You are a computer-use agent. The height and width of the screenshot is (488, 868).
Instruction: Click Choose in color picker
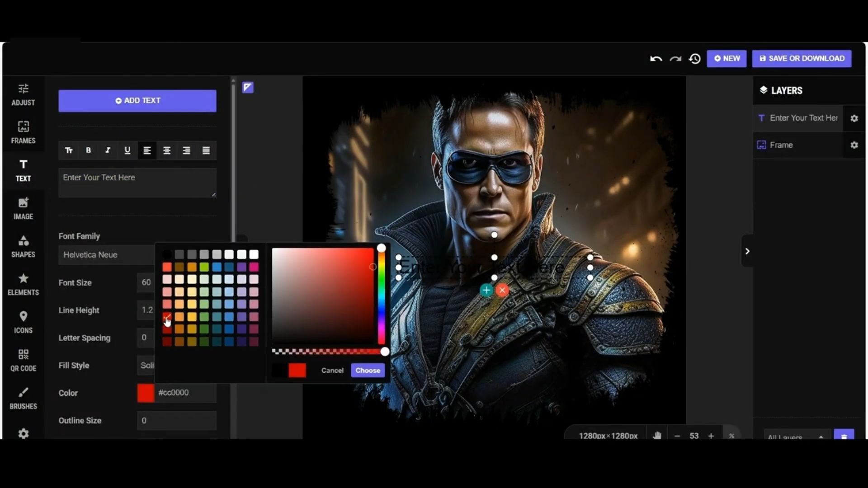point(368,370)
